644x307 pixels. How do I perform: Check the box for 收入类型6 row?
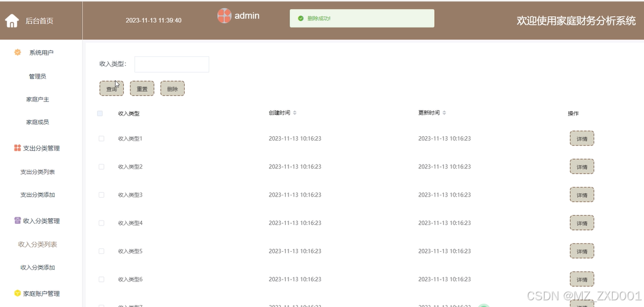tap(102, 279)
